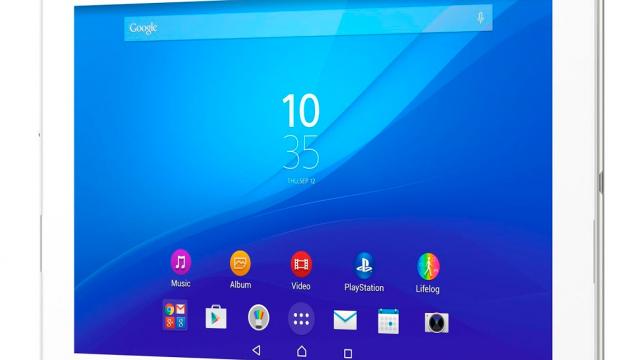Open the Calendar app

[x=389, y=322]
